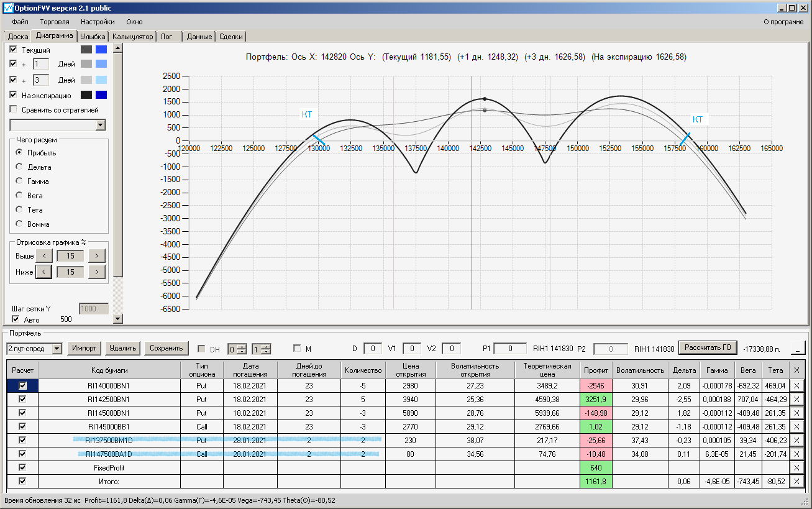Click the right arrow for Ниже percent
Screen dimensions: 812x509
pos(97,272)
